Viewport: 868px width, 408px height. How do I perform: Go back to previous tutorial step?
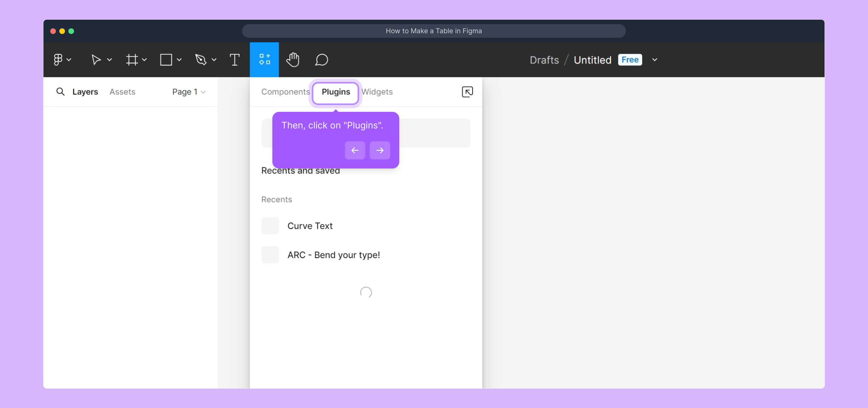(x=355, y=150)
